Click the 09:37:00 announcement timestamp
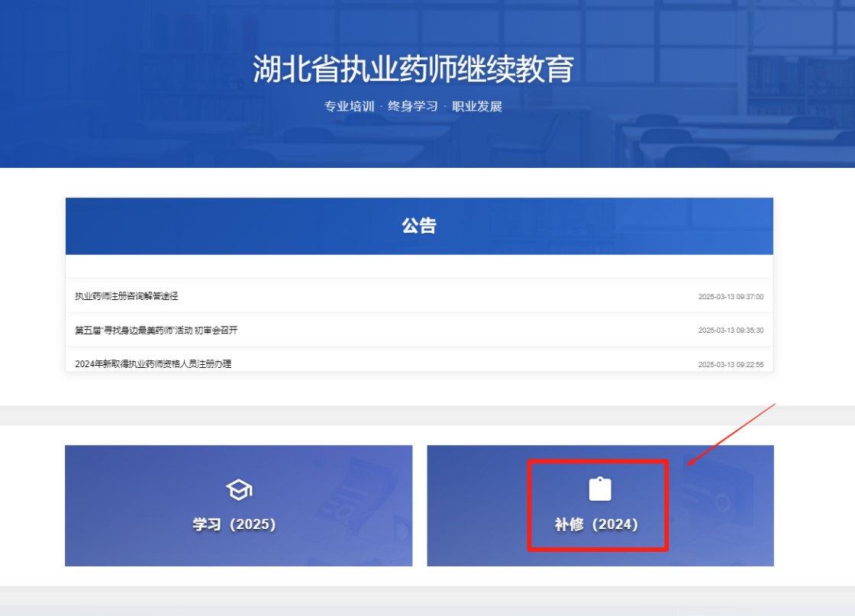The image size is (855, 616). click(731, 297)
